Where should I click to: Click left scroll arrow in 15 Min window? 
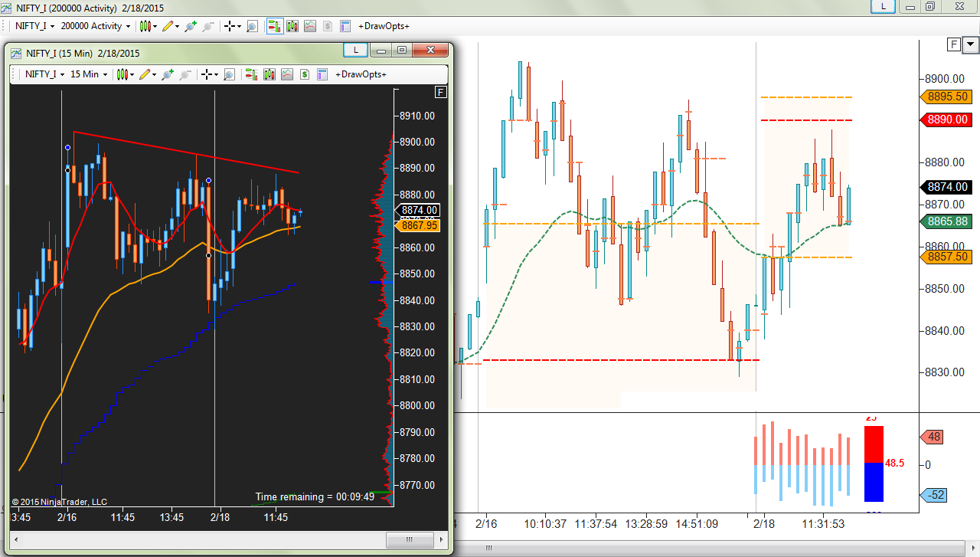pos(16,541)
